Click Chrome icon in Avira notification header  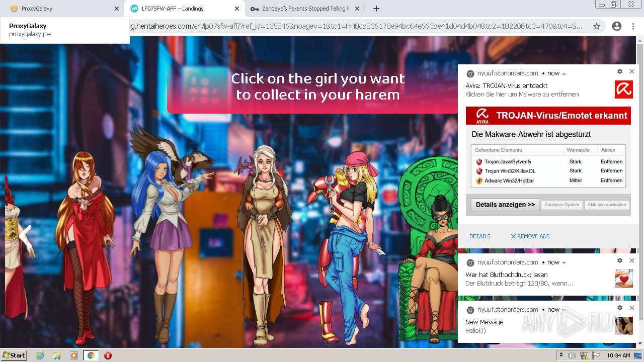(x=470, y=73)
